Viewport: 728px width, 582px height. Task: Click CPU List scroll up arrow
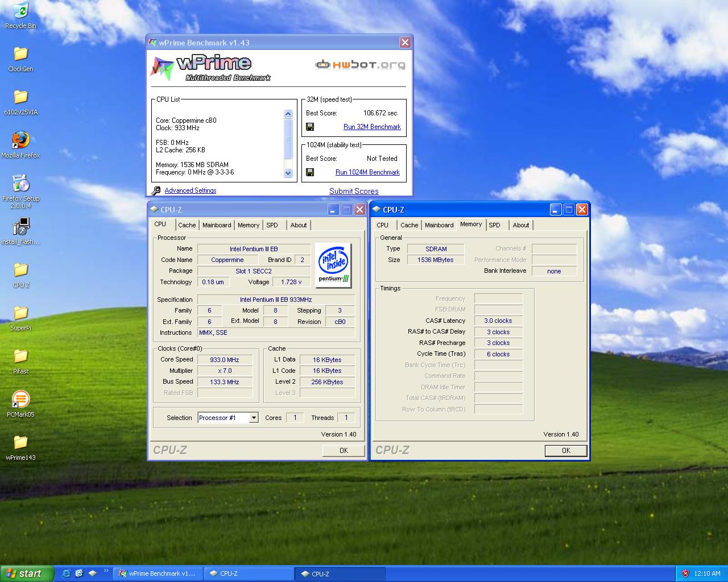[288, 114]
